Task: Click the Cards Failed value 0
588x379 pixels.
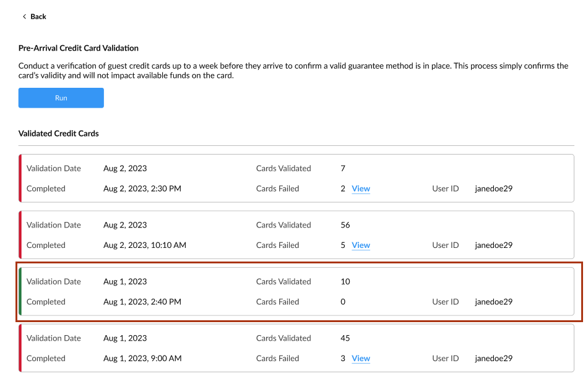Action: [x=343, y=302]
